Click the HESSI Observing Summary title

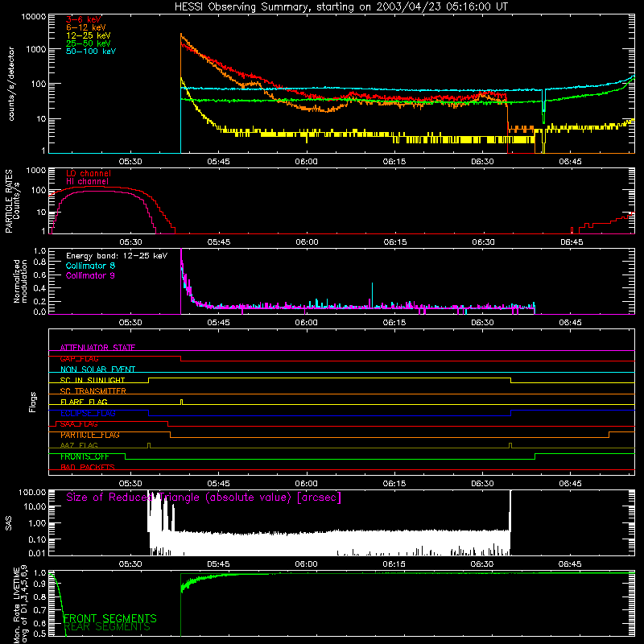(341, 7)
